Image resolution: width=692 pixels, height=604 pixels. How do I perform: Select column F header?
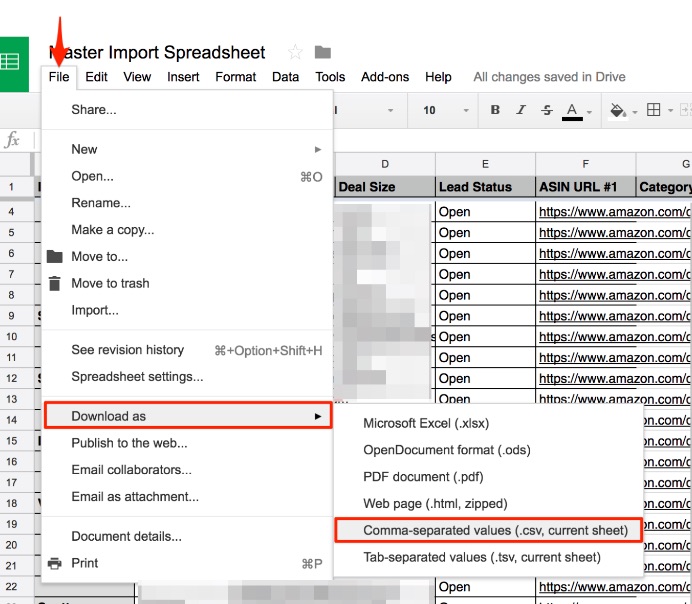[x=585, y=164]
